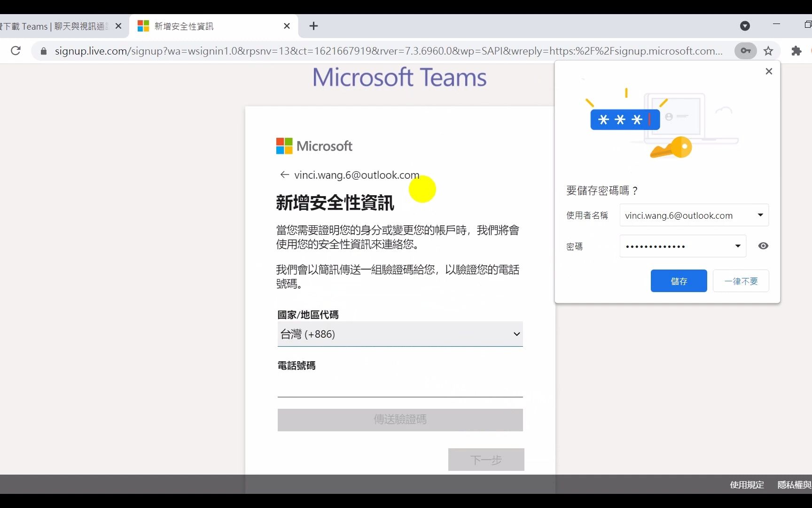
Task: Click the 下一步 button
Action: click(486, 460)
